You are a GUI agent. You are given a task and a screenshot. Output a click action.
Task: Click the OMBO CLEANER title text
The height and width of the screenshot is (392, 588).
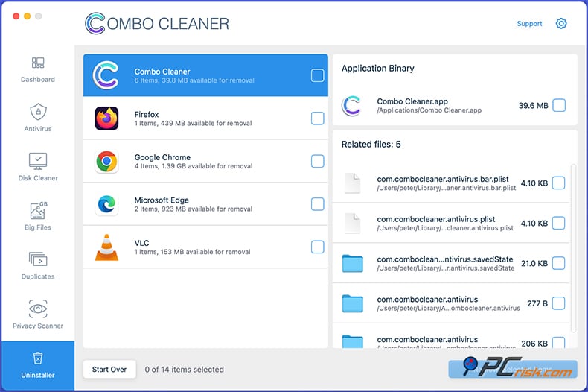168,24
